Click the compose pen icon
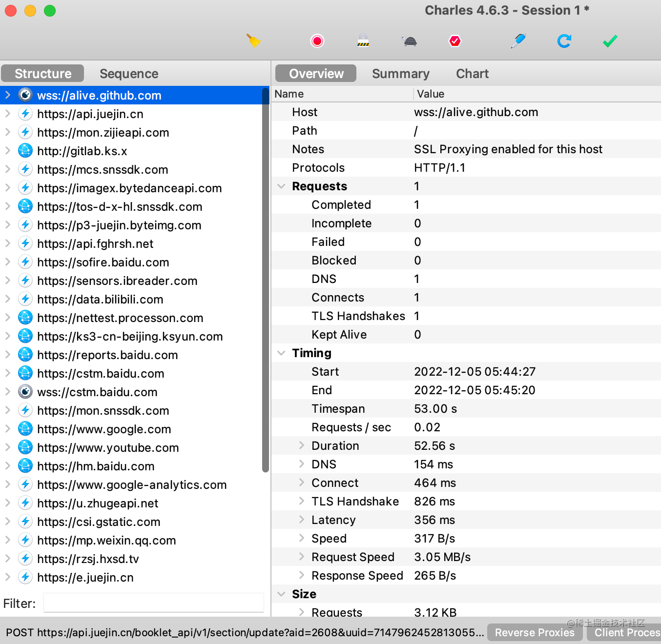Image resolution: width=661 pixels, height=644 pixels. (518, 40)
